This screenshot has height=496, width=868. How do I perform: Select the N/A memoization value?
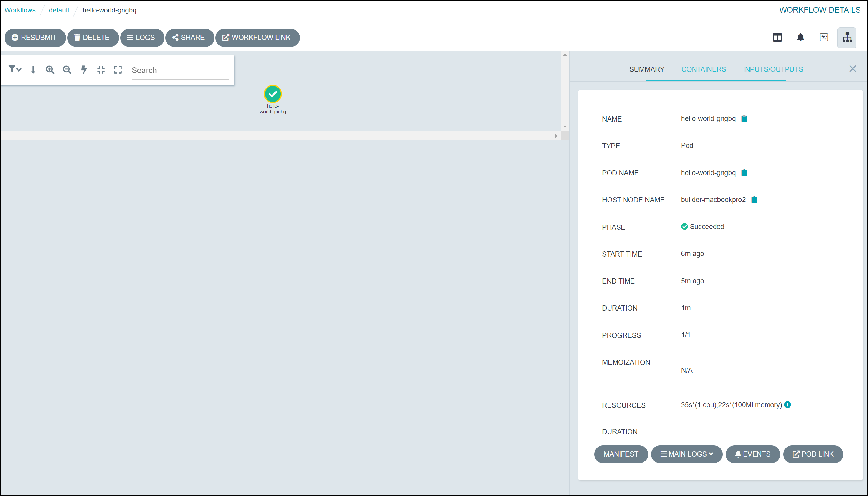(687, 370)
